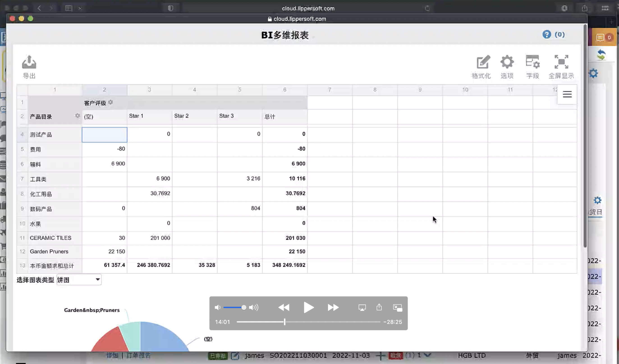
Task: Rewind the video playback
Action: 284,307
